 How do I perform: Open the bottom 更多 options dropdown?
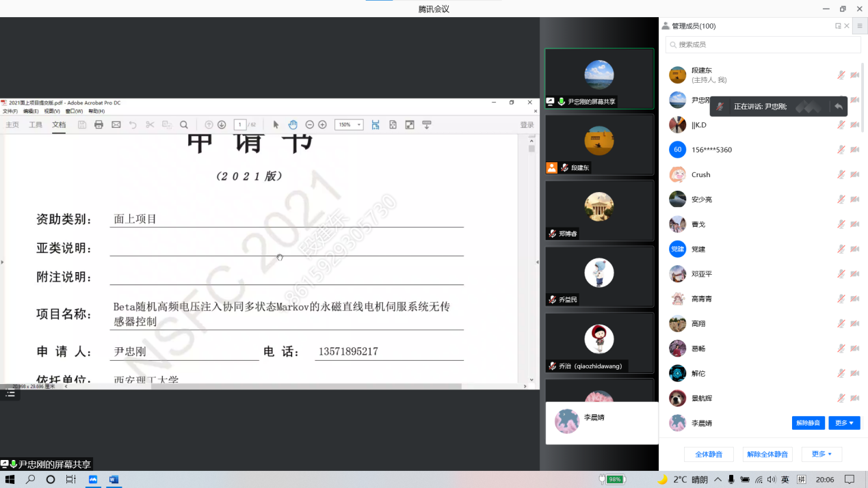tap(821, 455)
